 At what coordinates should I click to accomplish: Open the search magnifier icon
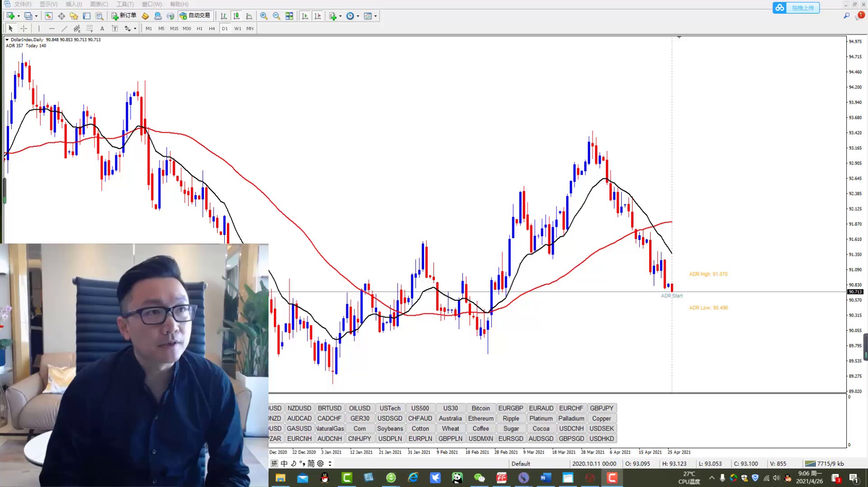point(846,16)
